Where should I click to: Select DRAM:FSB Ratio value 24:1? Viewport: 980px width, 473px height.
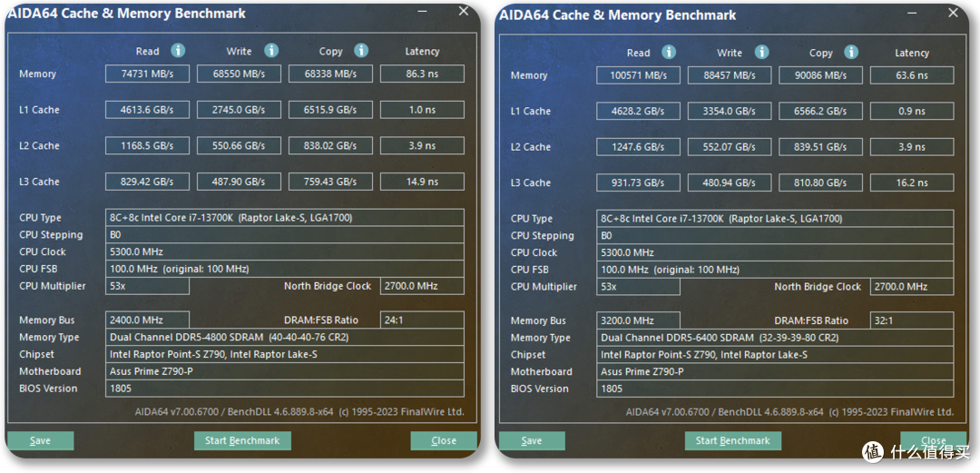tap(423, 320)
